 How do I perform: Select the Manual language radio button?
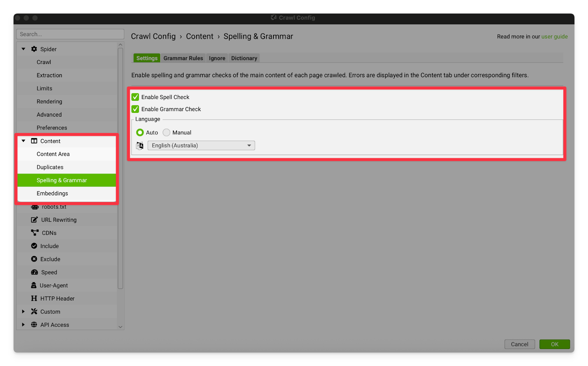pyautogui.click(x=166, y=132)
